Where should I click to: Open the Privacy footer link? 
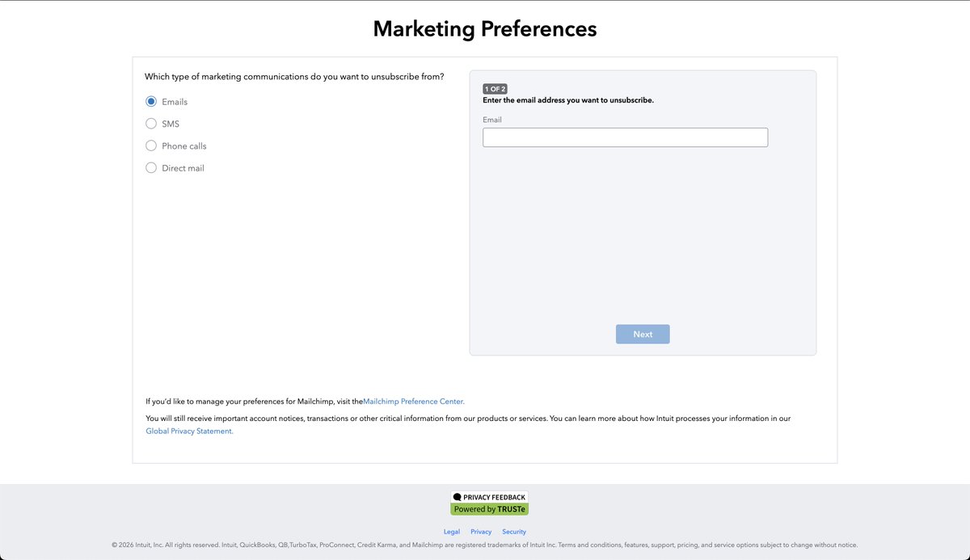[x=481, y=532]
